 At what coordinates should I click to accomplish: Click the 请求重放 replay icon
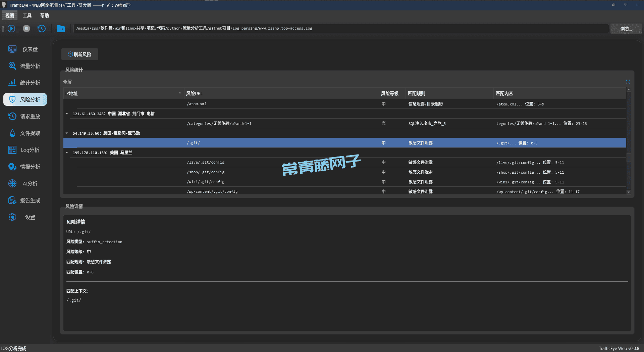pos(12,116)
